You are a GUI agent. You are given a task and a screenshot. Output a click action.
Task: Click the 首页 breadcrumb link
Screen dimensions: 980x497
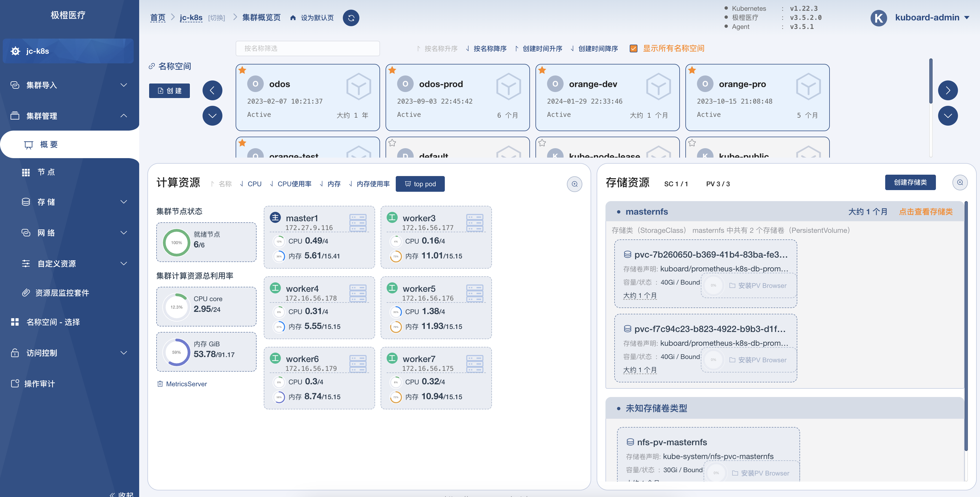click(x=158, y=17)
